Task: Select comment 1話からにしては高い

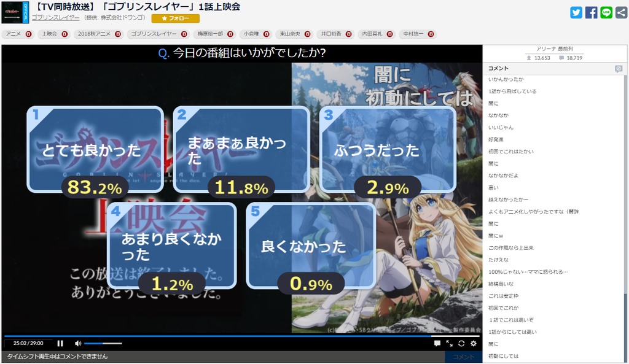Action: [x=512, y=332]
